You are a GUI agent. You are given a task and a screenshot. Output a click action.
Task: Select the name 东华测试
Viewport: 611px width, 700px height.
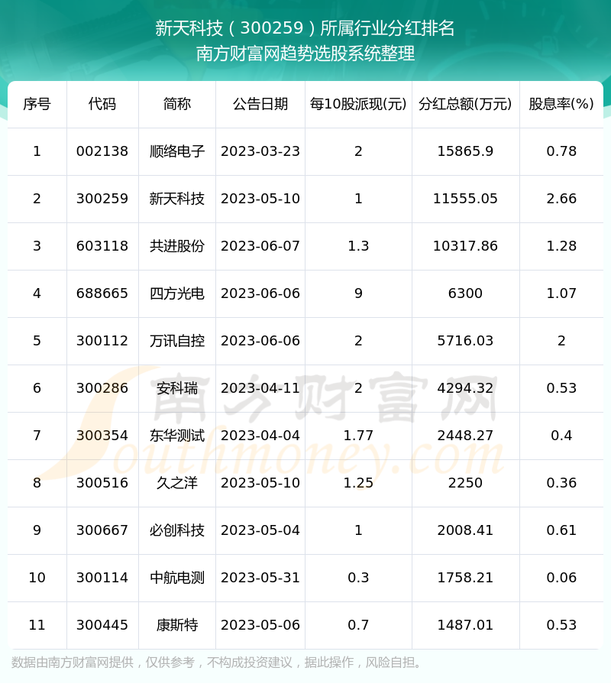click(176, 436)
